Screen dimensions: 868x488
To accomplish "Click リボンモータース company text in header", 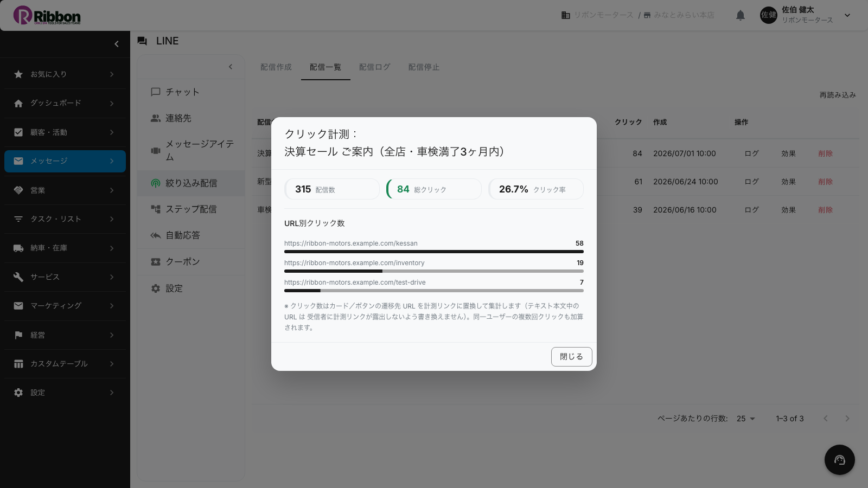I will (604, 15).
